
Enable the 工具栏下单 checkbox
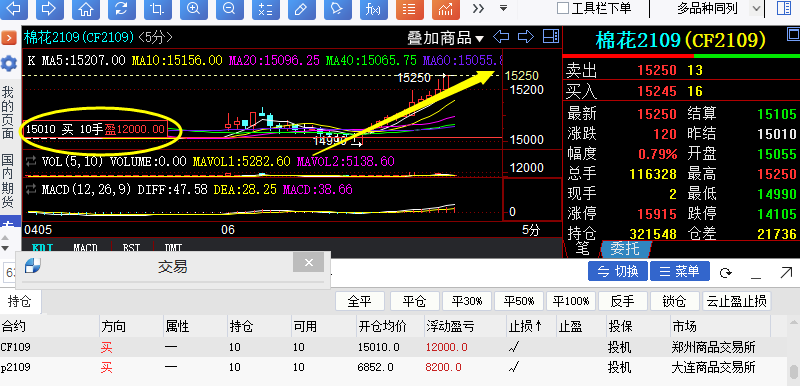point(563,8)
